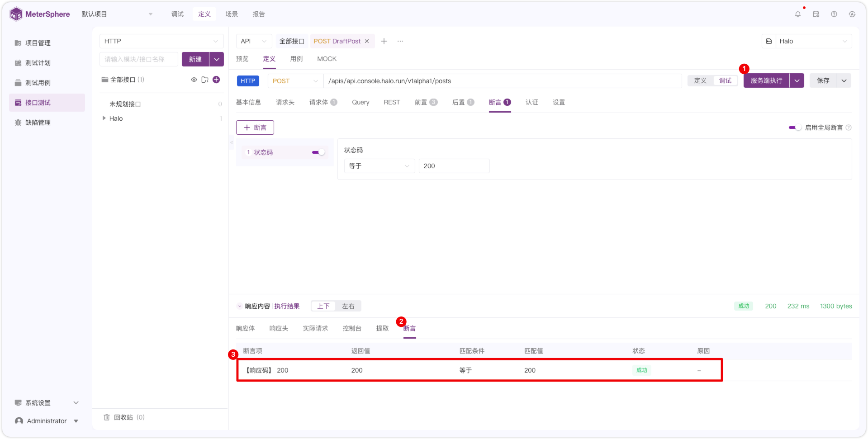868x439 pixels.
Task: Click the 232 ms response time text
Action: click(798, 306)
